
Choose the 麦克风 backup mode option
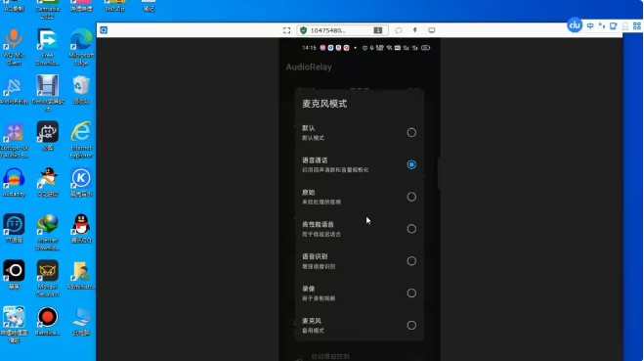(x=360, y=325)
